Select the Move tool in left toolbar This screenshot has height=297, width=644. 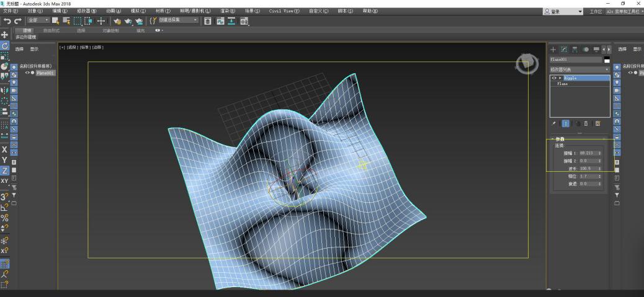coord(4,35)
